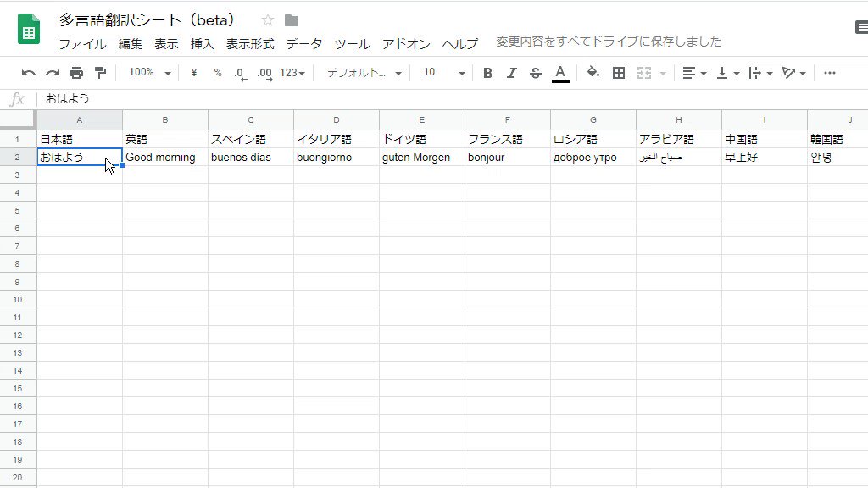Open the text color picker
The width and height of the screenshot is (868, 488).
pyautogui.click(x=559, y=73)
